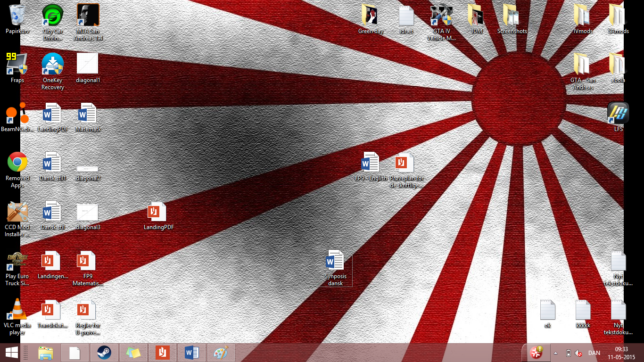The image size is (644, 362).
Task: Switch to Word on the taskbar
Action: point(192,353)
